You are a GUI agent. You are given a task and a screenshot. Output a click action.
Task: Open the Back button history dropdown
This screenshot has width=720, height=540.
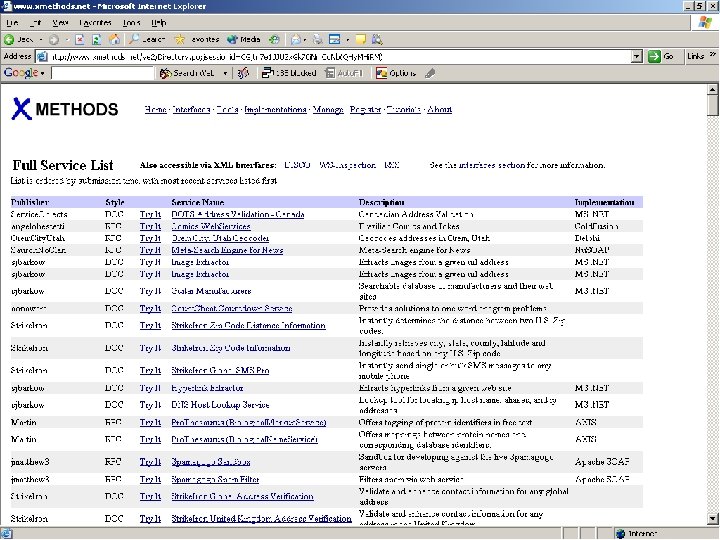[40, 39]
